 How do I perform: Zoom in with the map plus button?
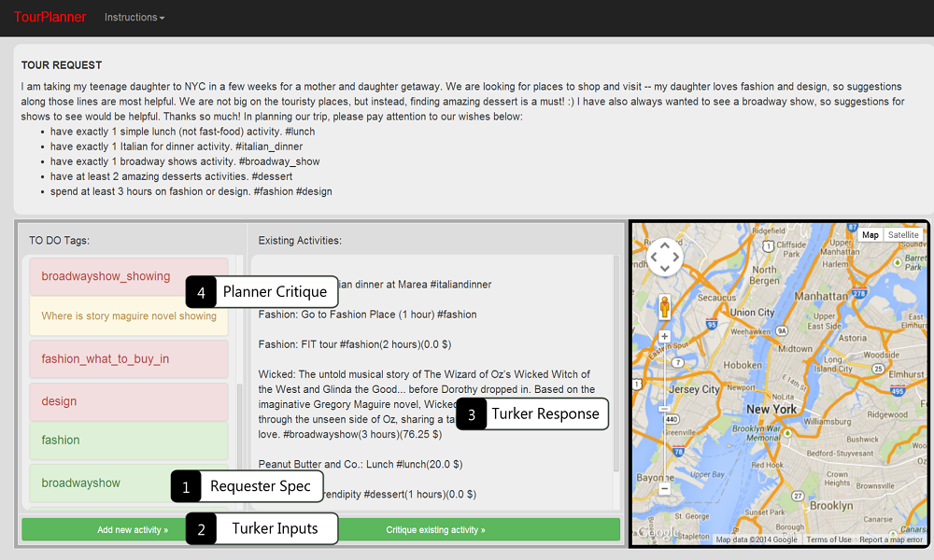coord(664,336)
